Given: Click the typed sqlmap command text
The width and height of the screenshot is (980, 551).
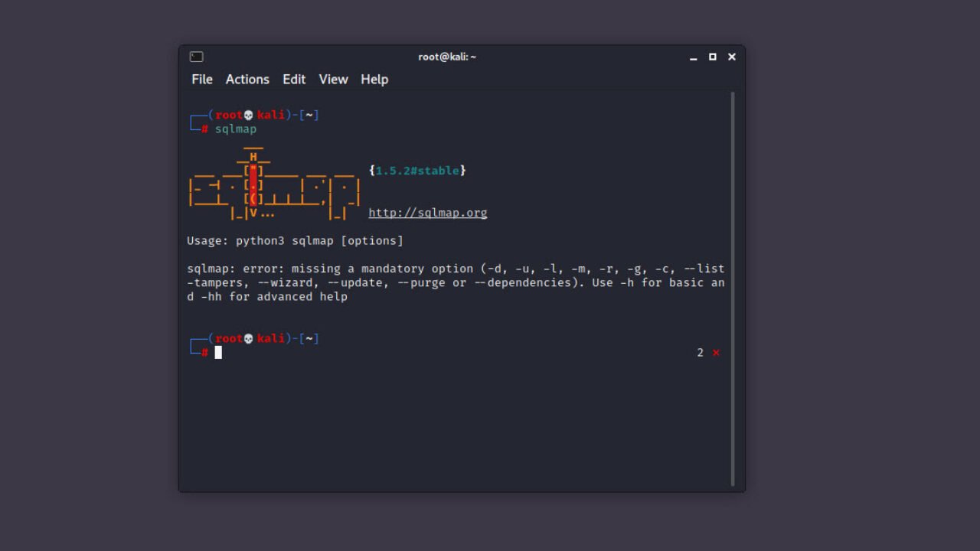Looking at the screenshot, I should (x=235, y=129).
